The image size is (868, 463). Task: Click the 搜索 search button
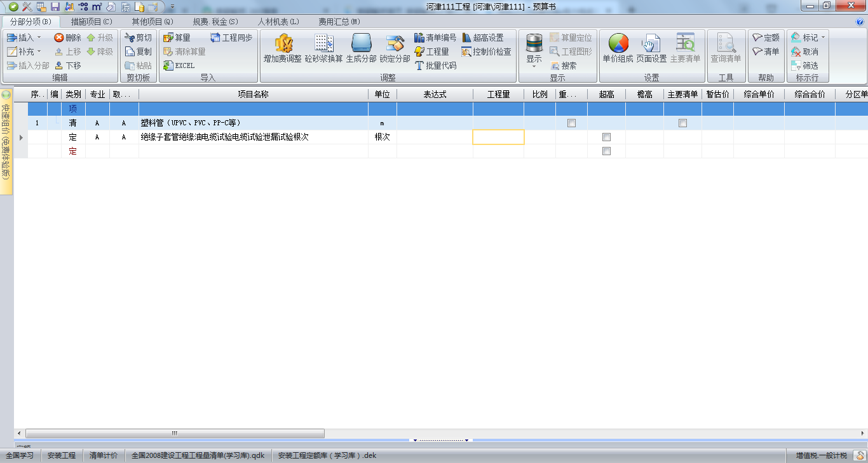(563, 66)
